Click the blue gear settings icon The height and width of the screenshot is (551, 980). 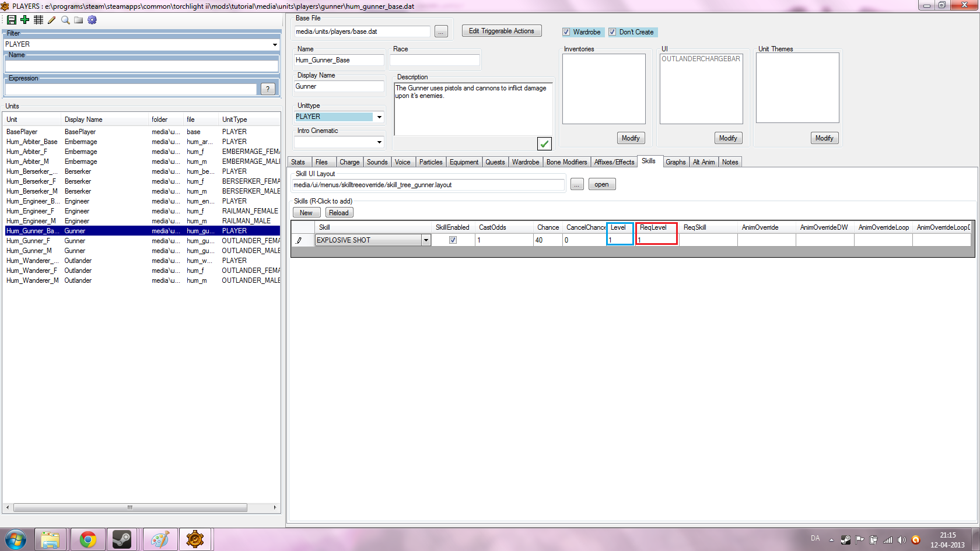[92, 20]
